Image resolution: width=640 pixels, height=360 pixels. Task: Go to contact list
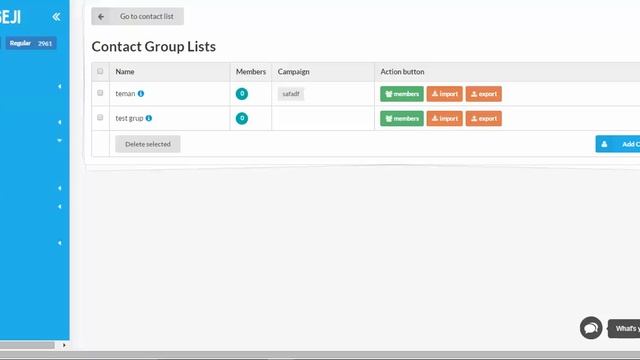(138, 16)
